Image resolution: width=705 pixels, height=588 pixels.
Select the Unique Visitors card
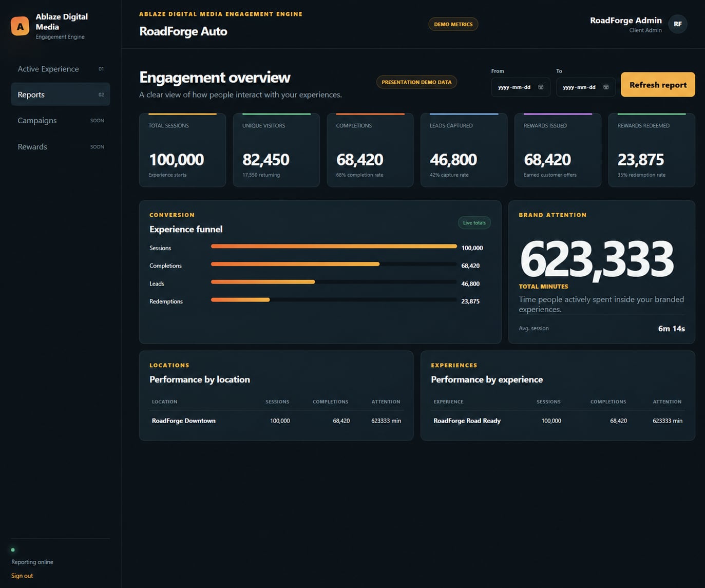pos(276,150)
